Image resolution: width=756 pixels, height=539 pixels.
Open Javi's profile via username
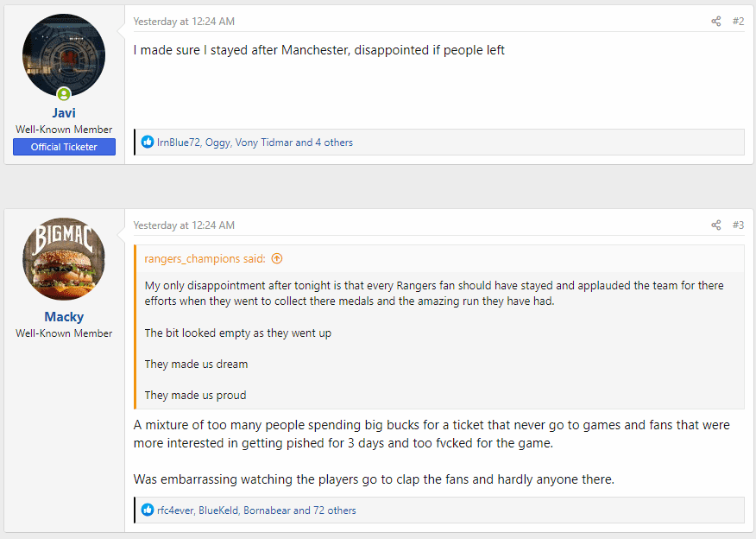(x=64, y=113)
